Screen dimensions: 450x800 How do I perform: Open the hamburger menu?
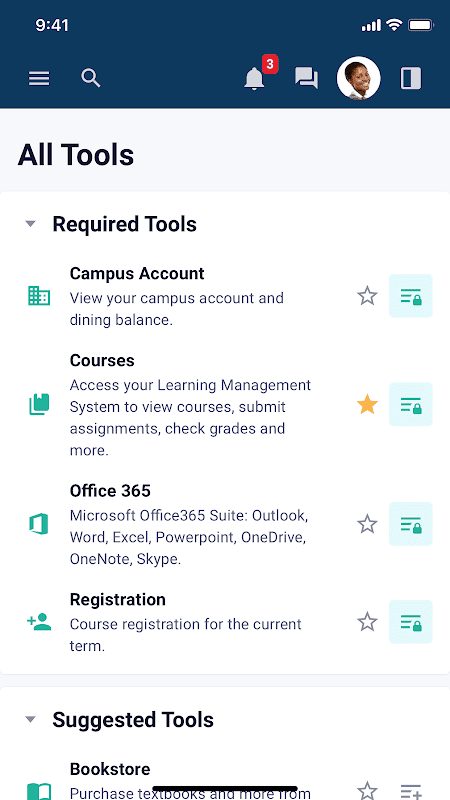(x=39, y=79)
